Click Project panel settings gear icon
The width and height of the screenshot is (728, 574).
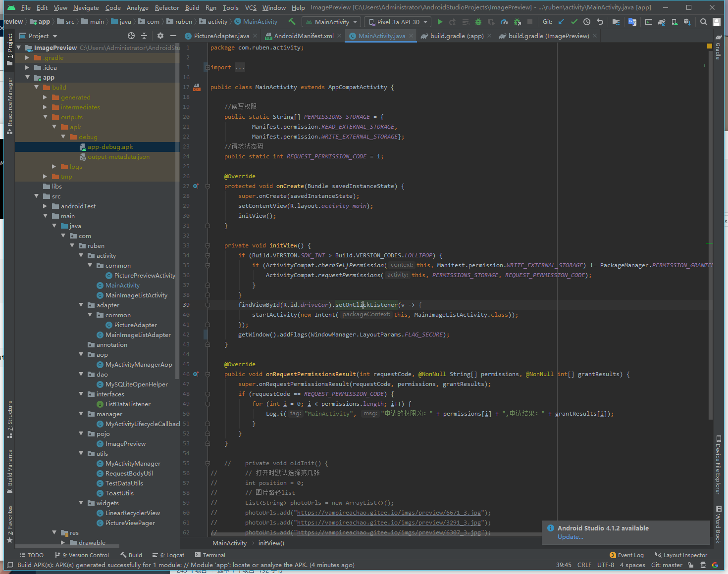[160, 36]
